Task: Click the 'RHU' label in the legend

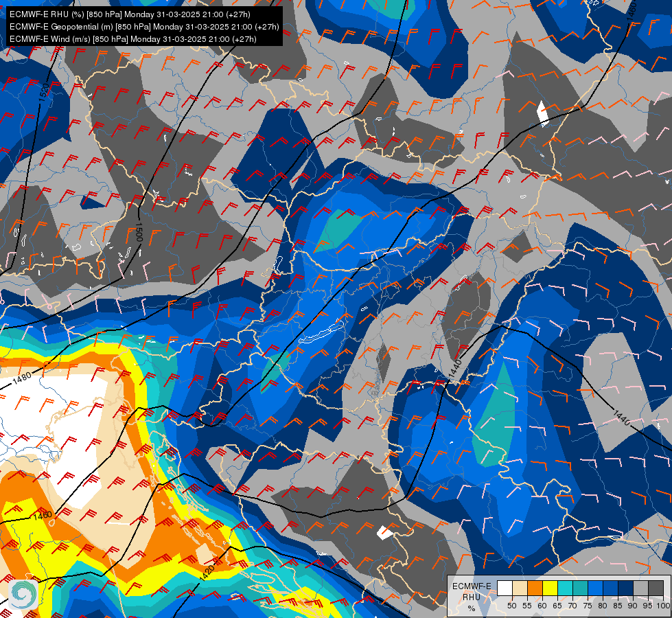Action: pyautogui.click(x=472, y=597)
